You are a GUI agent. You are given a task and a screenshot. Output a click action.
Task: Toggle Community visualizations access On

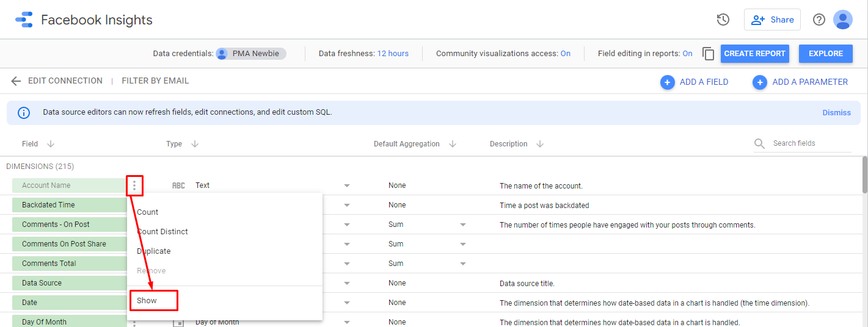[x=565, y=54]
